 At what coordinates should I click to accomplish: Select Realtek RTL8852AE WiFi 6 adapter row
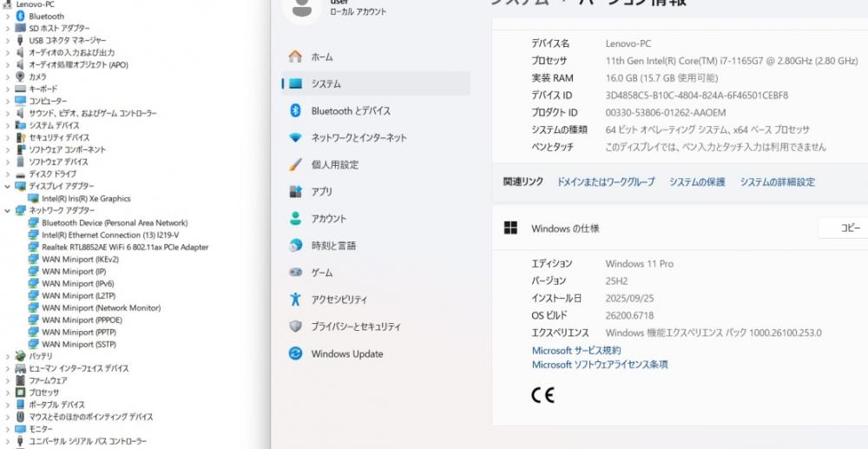tap(125, 247)
